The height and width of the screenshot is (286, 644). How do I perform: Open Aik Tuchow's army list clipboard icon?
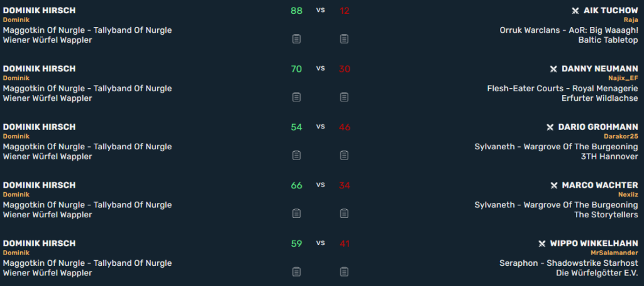click(x=344, y=38)
